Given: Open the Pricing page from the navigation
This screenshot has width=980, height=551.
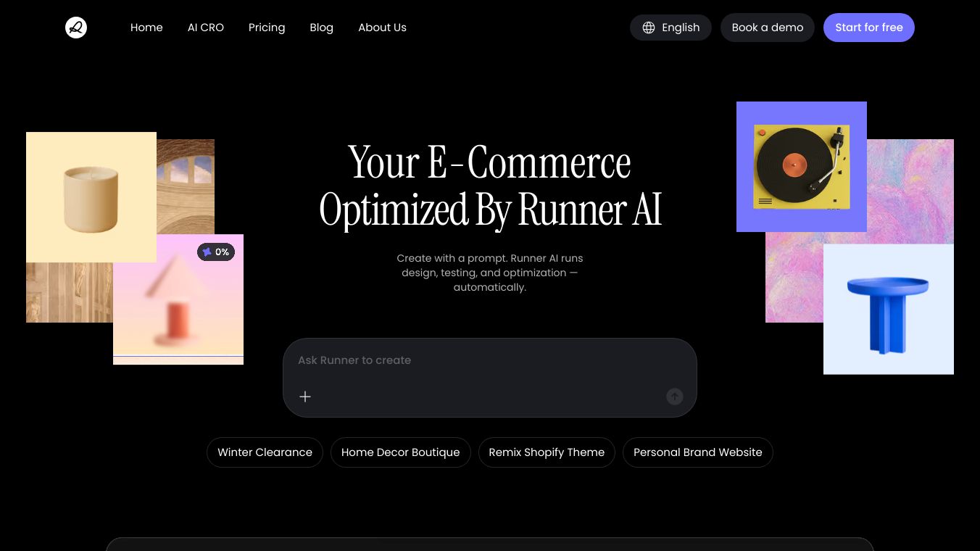Looking at the screenshot, I should tap(267, 28).
